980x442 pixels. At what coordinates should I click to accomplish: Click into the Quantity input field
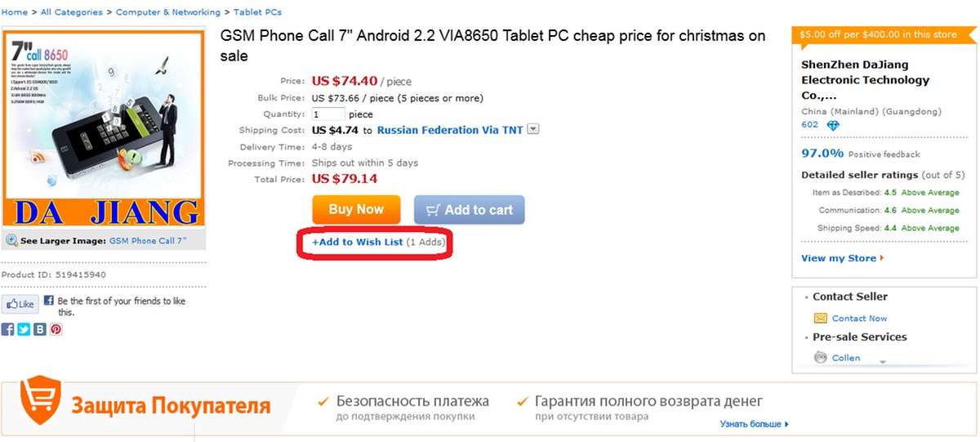click(x=328, y=114)
